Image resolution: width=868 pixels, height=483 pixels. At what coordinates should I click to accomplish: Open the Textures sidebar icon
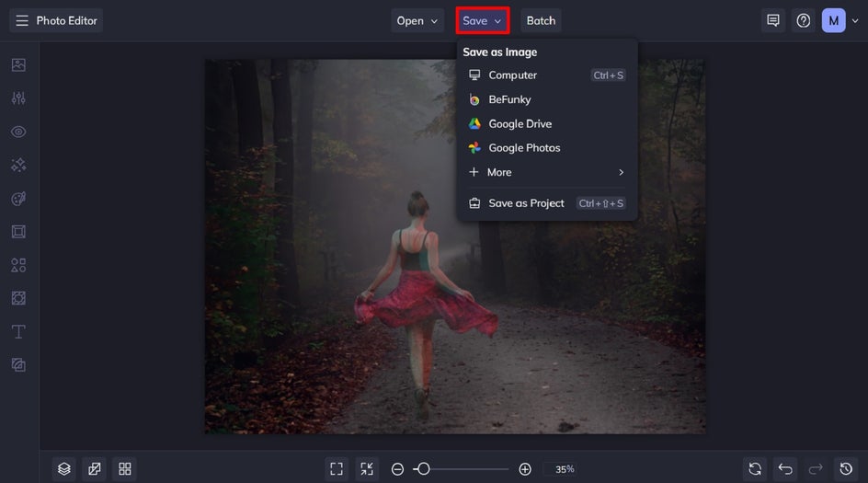18,364
